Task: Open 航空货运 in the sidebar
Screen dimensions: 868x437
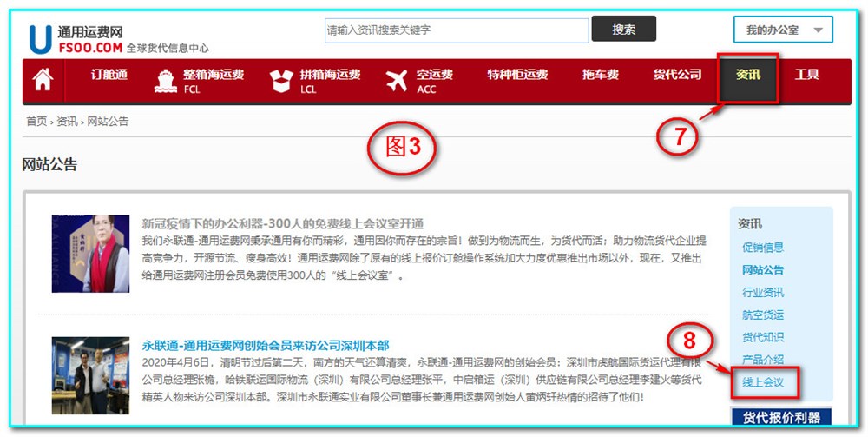Action: pos(763,315)
